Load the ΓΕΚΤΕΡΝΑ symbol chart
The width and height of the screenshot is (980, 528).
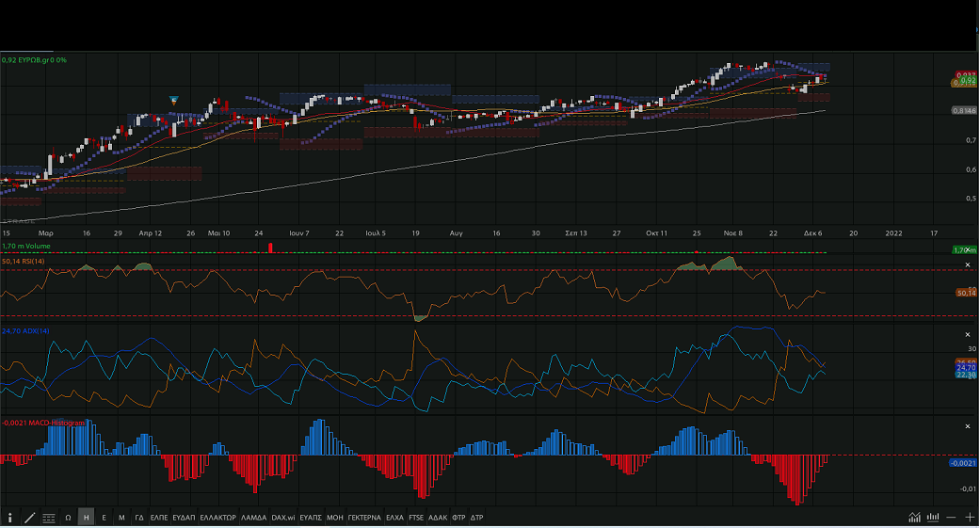364,518
